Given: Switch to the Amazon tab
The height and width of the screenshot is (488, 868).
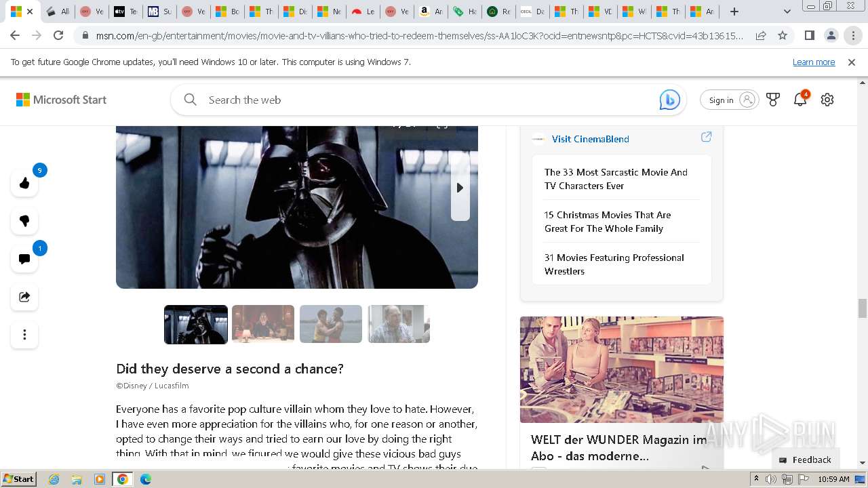Looking at the screenshot, I should tap(431, 12).
